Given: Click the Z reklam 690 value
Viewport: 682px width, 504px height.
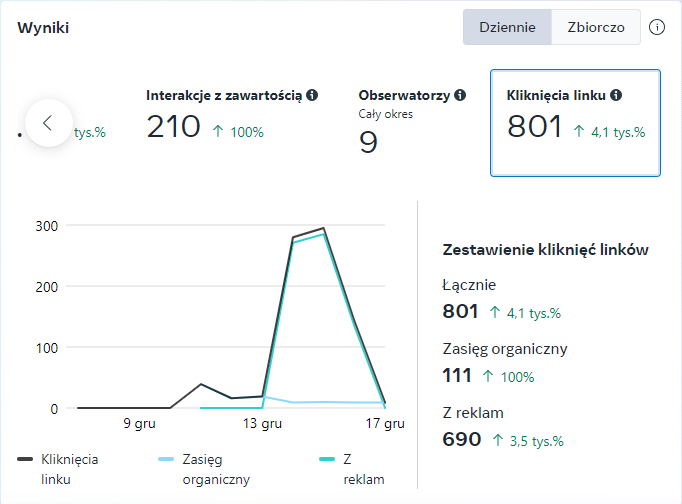Looking at the screenshot, I should click(461, 438).
